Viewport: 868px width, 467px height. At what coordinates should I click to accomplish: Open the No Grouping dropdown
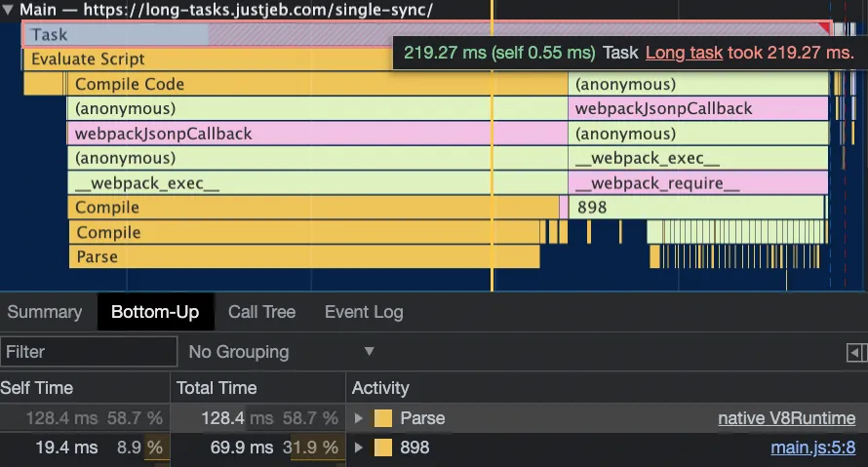pos(281,352)
